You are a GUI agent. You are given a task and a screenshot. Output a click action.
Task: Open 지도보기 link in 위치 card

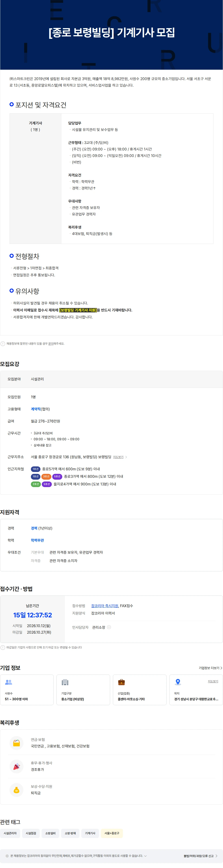[213, 681]
